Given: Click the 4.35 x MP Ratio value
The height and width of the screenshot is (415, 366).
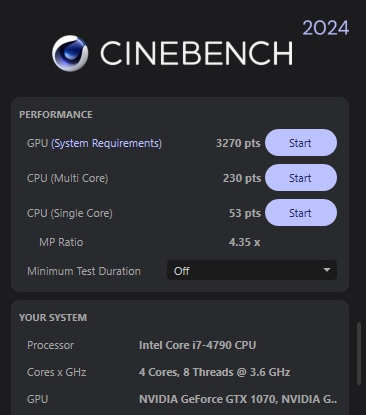Looking at the screenshot, I should click(x=244, y=242).
